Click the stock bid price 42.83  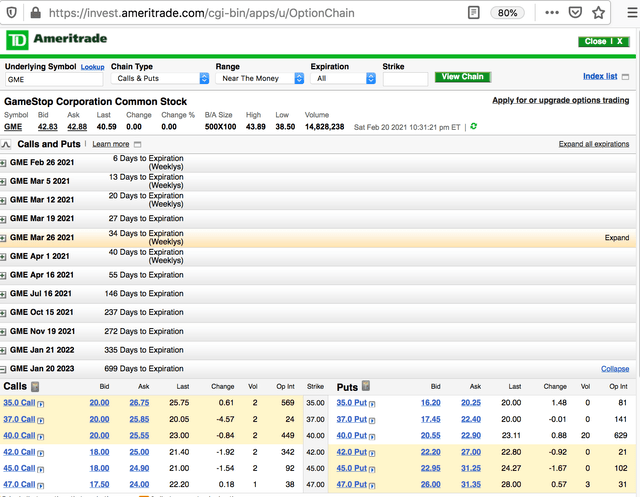(48, 127)
